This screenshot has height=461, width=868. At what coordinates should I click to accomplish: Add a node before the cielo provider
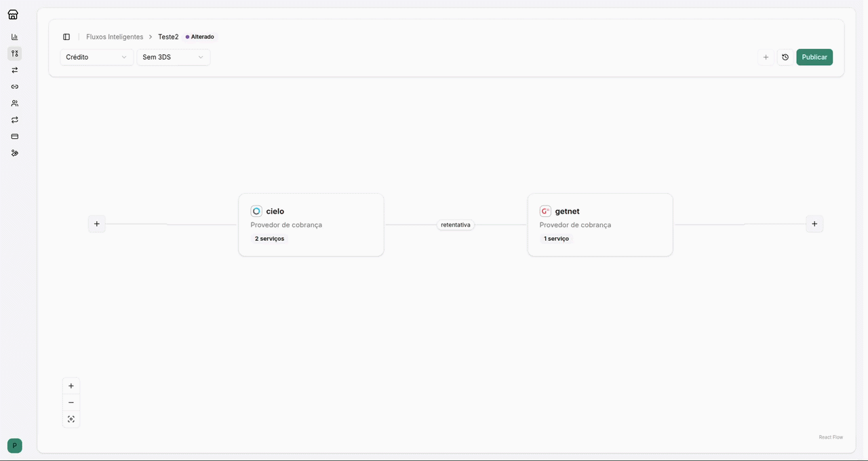coord(97,224)
